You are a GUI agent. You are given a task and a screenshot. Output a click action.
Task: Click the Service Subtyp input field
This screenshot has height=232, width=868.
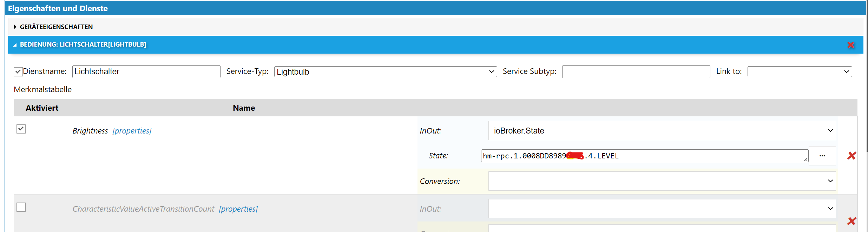pos(636,72)
